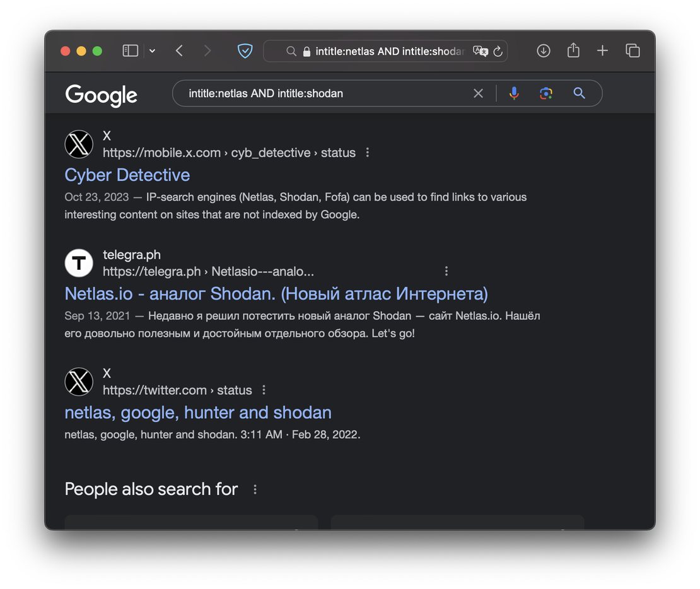Open a new tab
Screen dimensions: 700x589
coord(602,51)
